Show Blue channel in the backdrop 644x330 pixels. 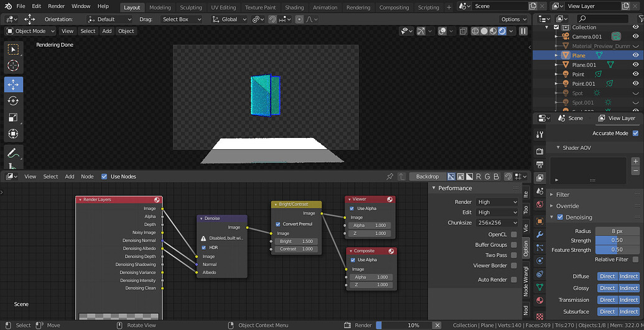(496, 176)
